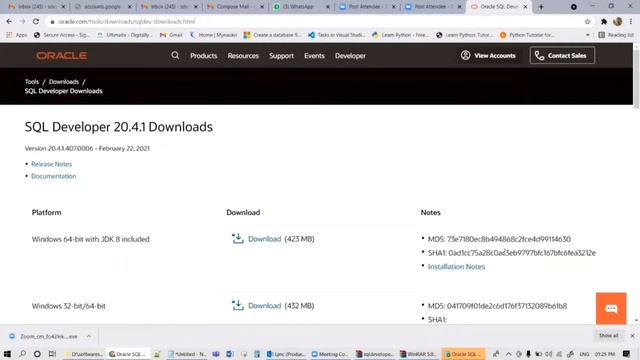This screenshot has width=640, height=360.
Task: Open the Secure Access bookmark
Action: tap(62, 35)
